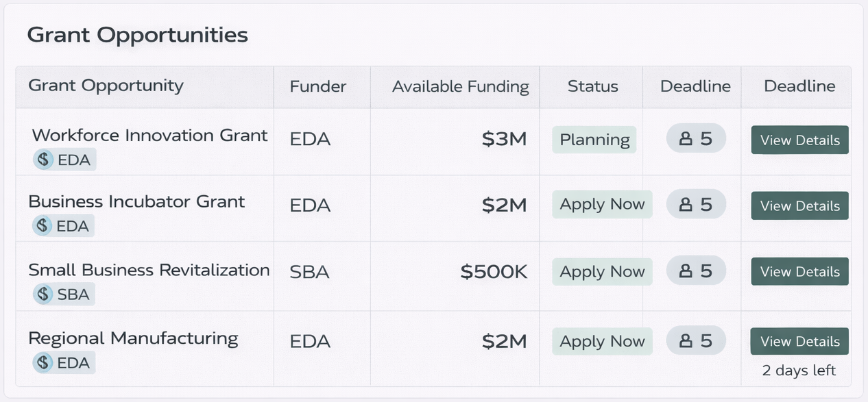Viewport: 868px width, 402px height.
Task: Click SBA in the Funder column
Action: (309, 272)
